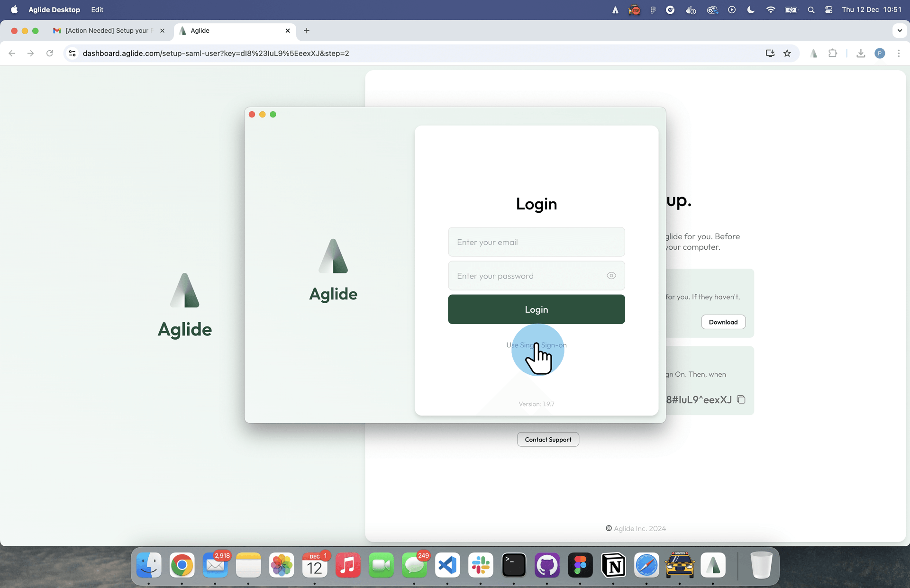Viewport: 910px width, 588px height.
Task: Bookmark this page via the star icon
Action: tap(787, 53)
